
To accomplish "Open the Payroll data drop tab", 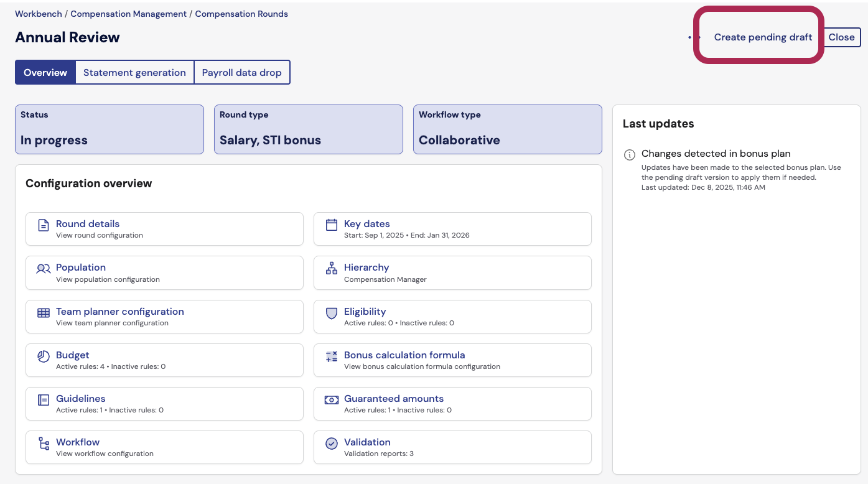I will click(241, 73).
